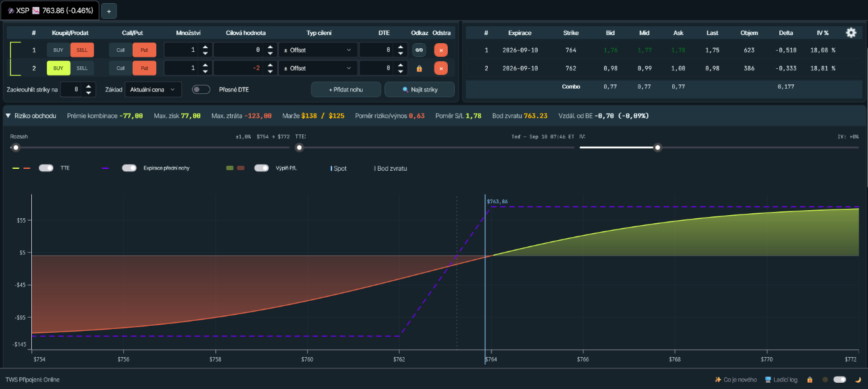Image resolution: width=868 pixels, height=389 pixels.
Task: Collapse the Riziko obchodu section
Action: click(x=8, y=116)
